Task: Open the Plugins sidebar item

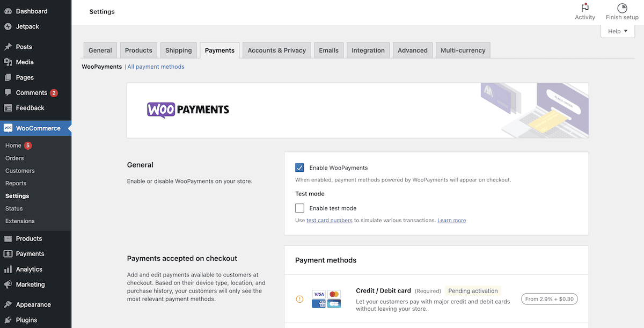Action: click(26, 320)
